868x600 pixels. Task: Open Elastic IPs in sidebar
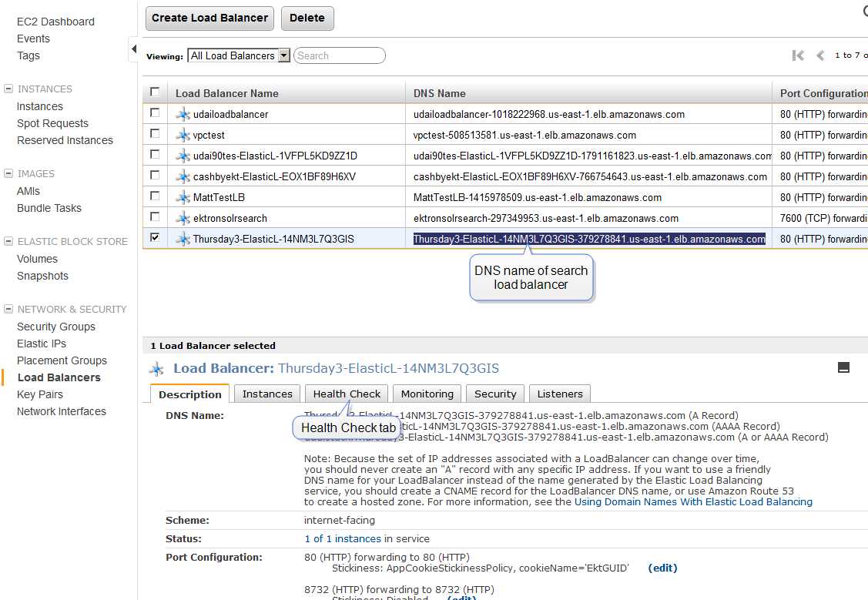coord(42,344)
